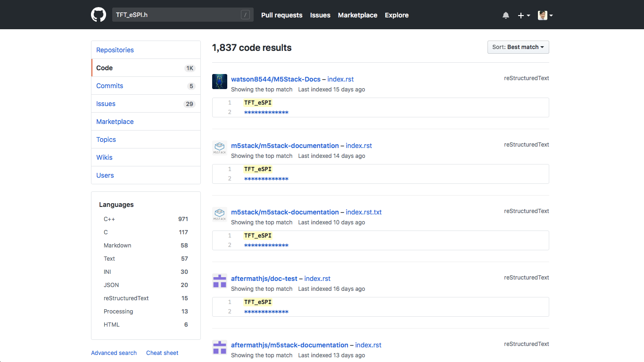Screen dimensions: 644x362
Task: Switch to the Issues results tab
Action: pyautogui.click(x=106, y=104)
